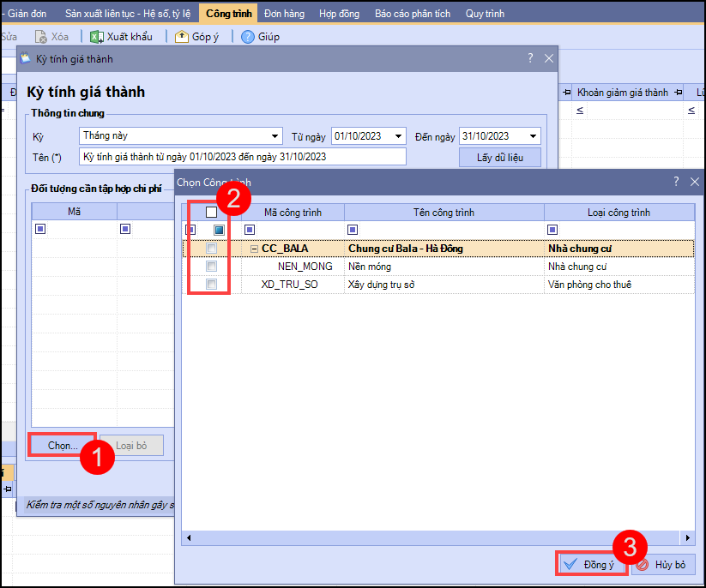Viewport: 706px width, 588px height.
Task: Open the Từ ngày date picker dropdown
Action: pos(398,136)
